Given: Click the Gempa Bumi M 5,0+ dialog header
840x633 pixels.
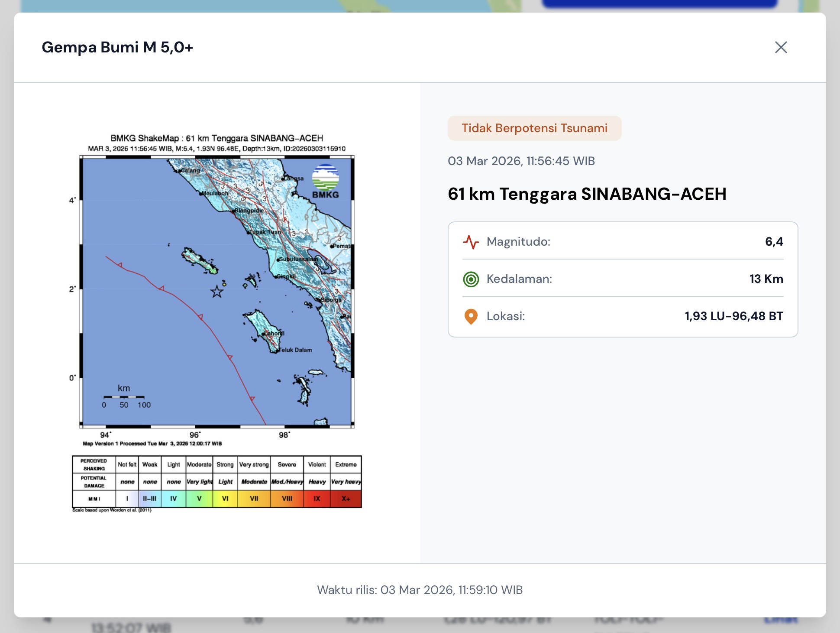Looking at the screenshot, I should 118,48.
